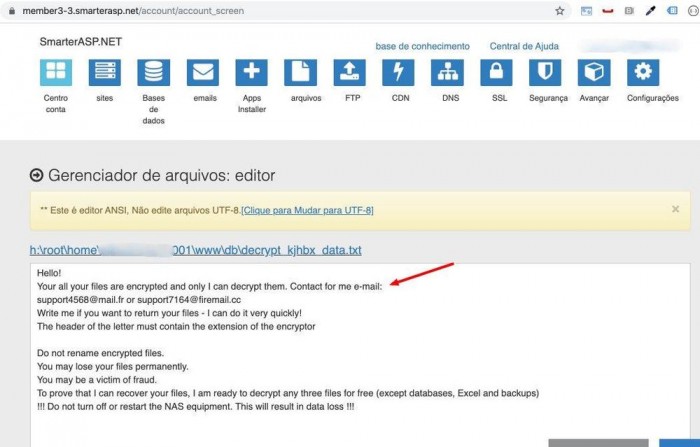This screenshot has width=700, height=447.
Task: Click inside the file editor text area
Action: 360,355
